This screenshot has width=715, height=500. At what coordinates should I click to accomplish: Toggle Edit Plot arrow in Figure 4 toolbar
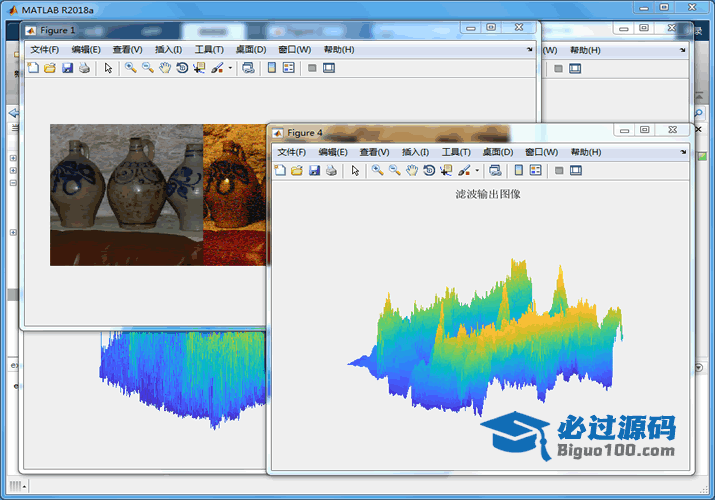point(354,171)
